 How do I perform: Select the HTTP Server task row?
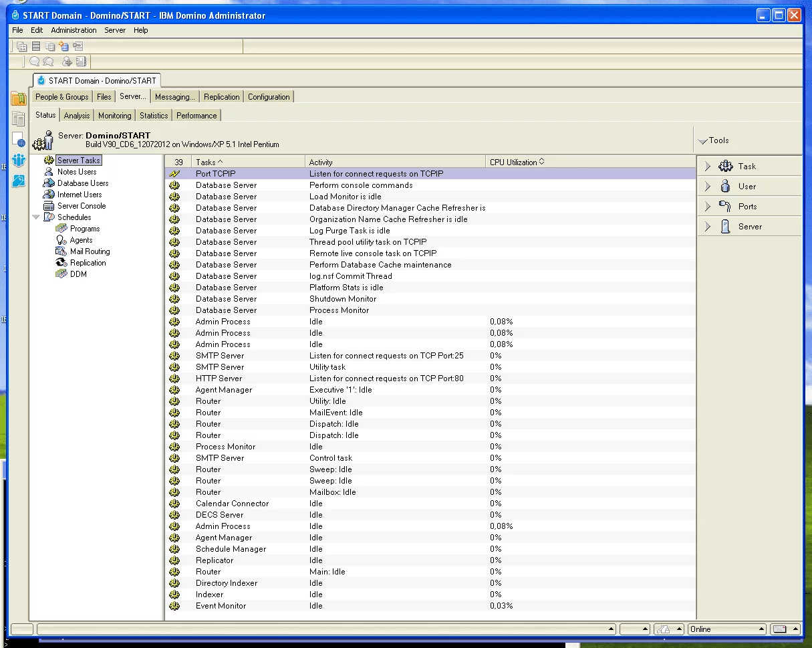tap(219, 379)
